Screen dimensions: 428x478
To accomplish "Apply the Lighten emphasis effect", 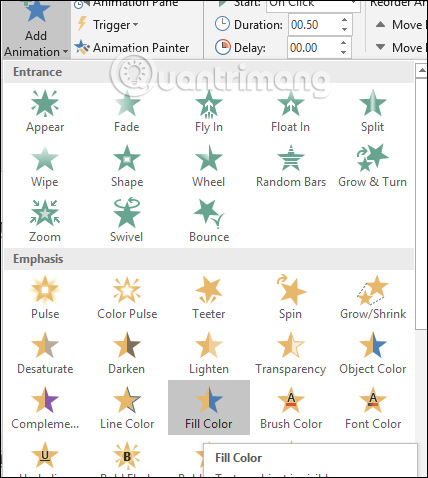I will click(x=209, y=353).
